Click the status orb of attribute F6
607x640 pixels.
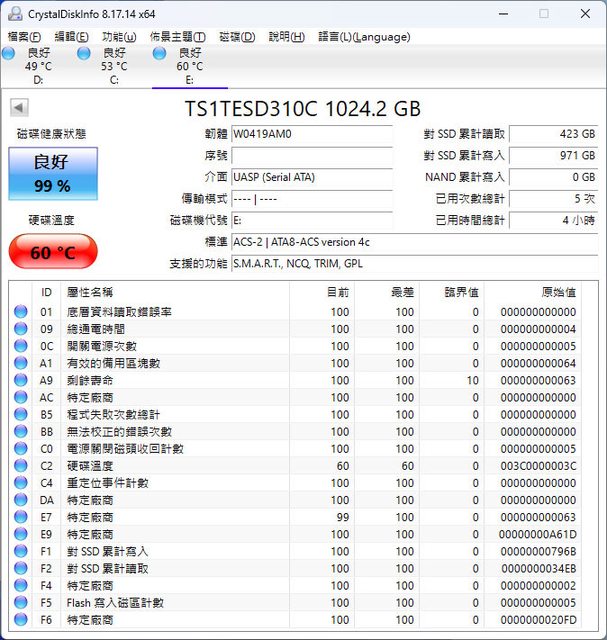click(x=21, y=620)
